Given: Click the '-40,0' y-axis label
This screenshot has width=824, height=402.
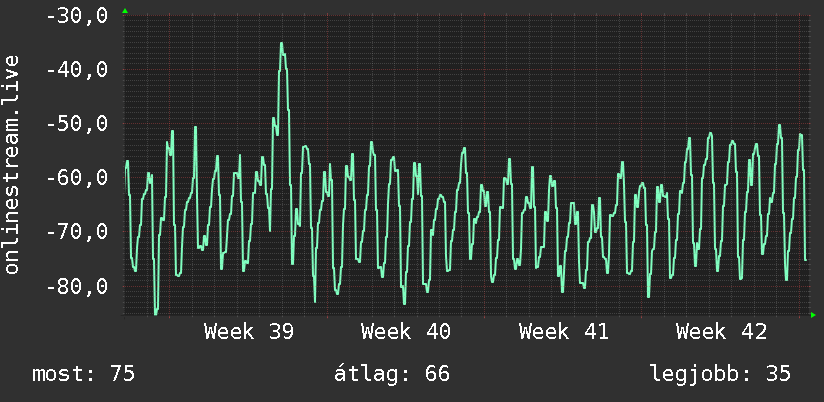Looking at the screenshot, I should (77, 70).
